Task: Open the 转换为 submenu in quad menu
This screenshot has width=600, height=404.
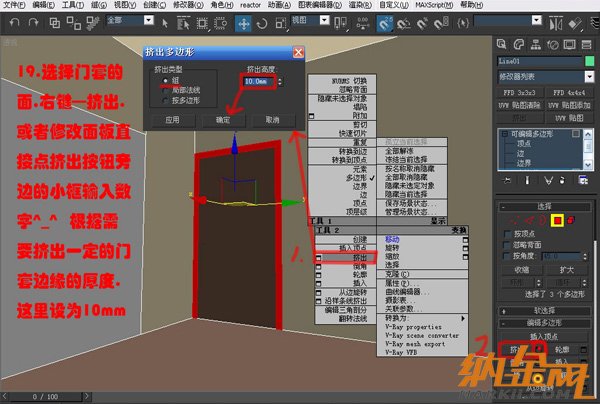Action: point(422,318)
